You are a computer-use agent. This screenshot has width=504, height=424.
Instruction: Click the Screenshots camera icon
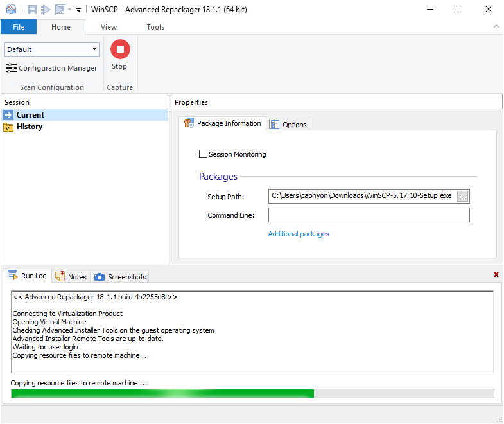point(100,277)
